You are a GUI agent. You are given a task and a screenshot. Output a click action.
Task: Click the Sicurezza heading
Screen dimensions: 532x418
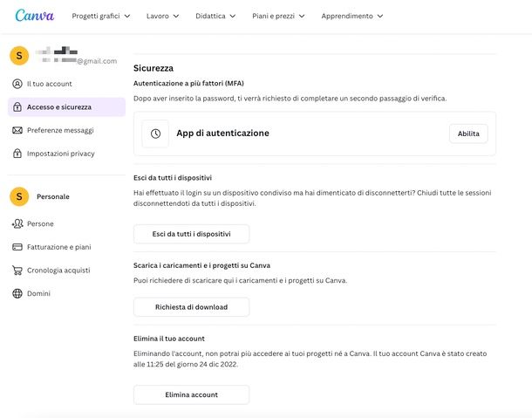[153, 68]
